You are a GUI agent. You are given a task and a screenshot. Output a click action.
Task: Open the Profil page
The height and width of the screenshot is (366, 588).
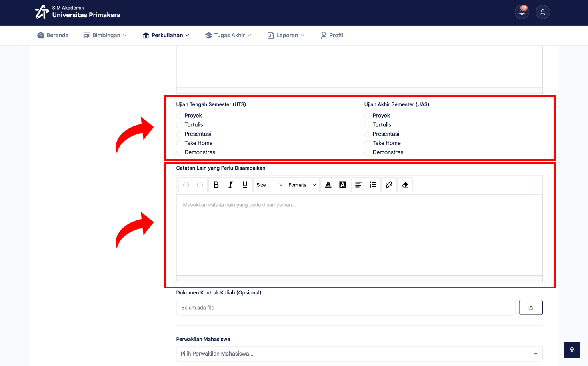point(332,35)
